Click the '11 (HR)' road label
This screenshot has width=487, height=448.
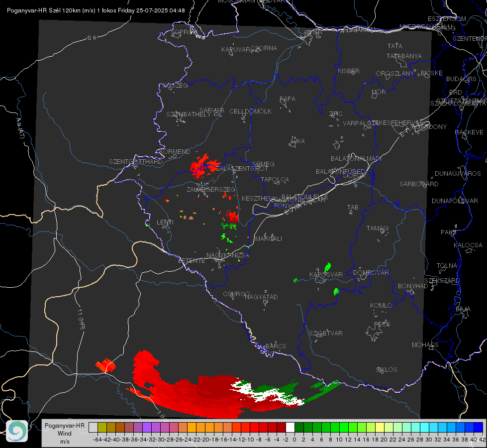tap(81, 319)
